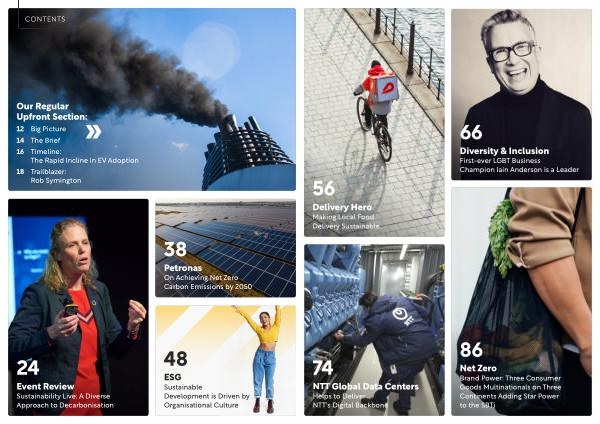Open the ESG article tile
The height and width of the screenshot is (424, 600).
225,360
